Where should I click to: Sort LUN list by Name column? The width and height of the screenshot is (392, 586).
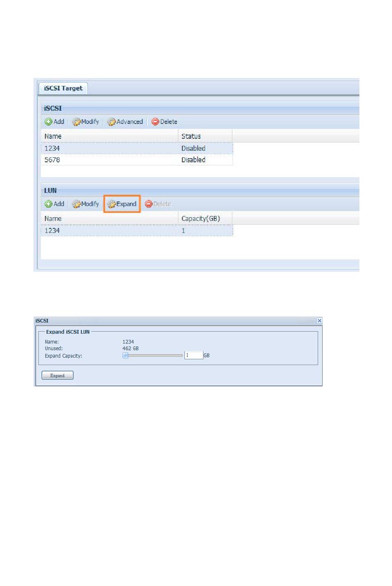109,218
